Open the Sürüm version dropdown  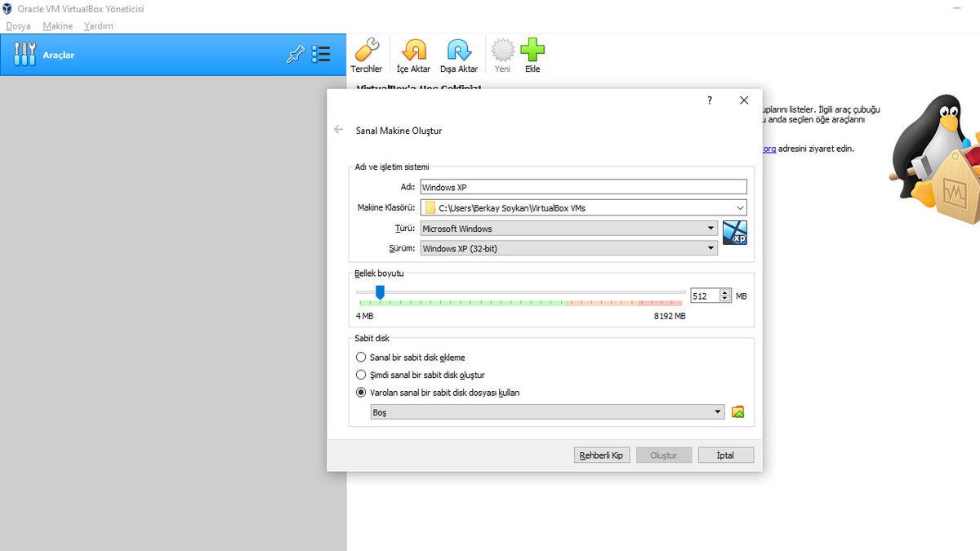(709, 247)
